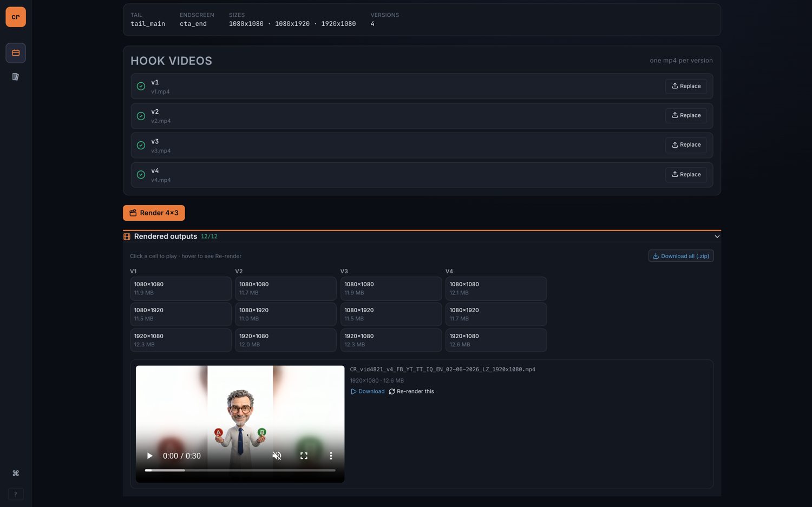Click the orange cr logo in sidebar
812x507 pixels.
coord(16,17)
